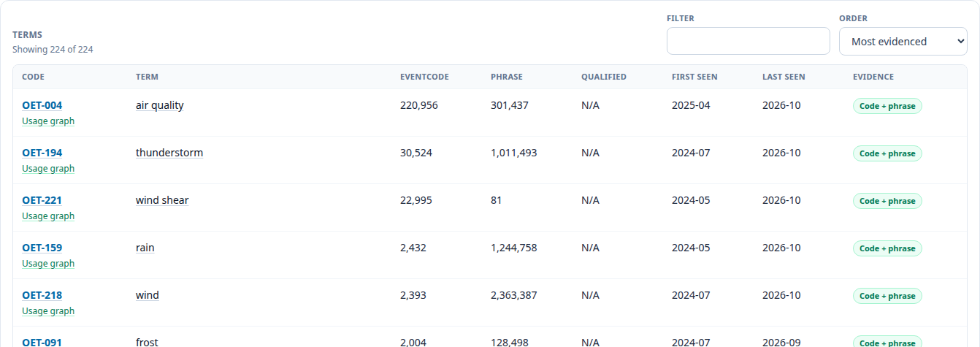Click phrase count 1,011,493
Image resolution: width=980 pixels, height=347 pixels.
[x=514, y=153]
